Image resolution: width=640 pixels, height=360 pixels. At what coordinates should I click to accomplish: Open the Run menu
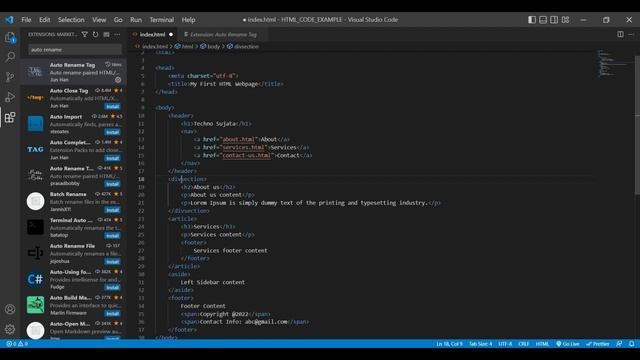(136, 20)
